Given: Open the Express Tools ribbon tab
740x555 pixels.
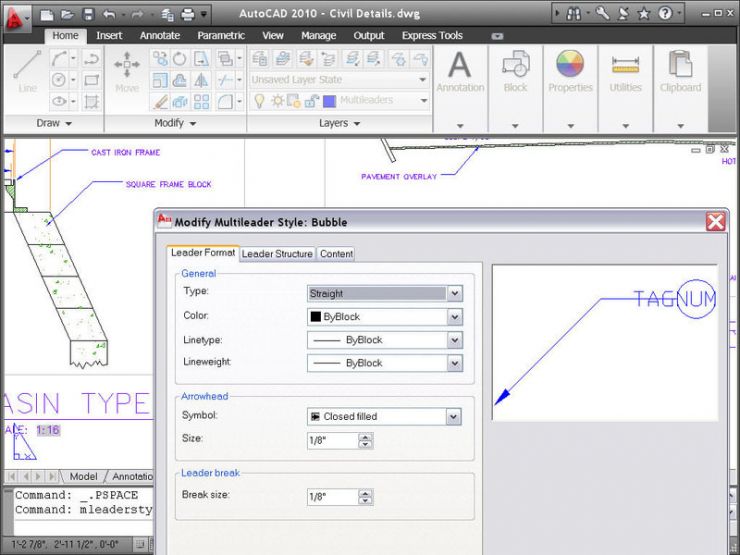Looking at the screenshot, I should pos(432,35).
